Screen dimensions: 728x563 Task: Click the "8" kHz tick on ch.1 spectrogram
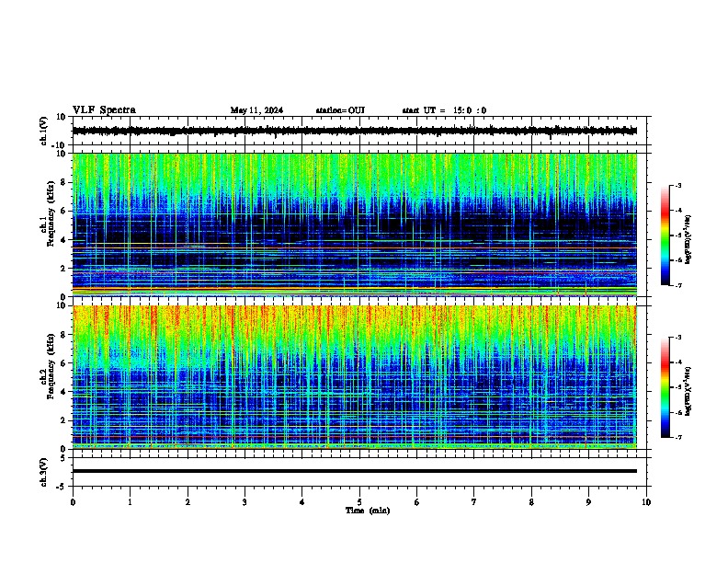pyautogui.click(x=63, y=182)
